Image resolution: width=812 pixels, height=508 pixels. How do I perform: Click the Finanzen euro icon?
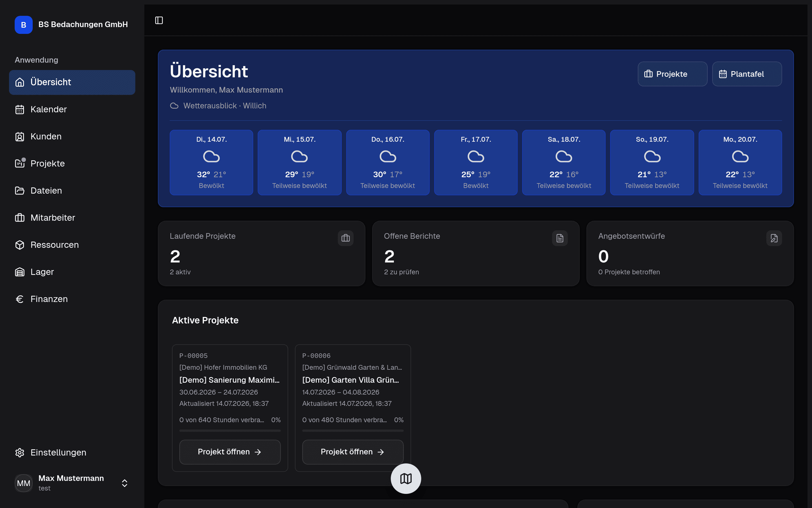click(x=20, y=299)
